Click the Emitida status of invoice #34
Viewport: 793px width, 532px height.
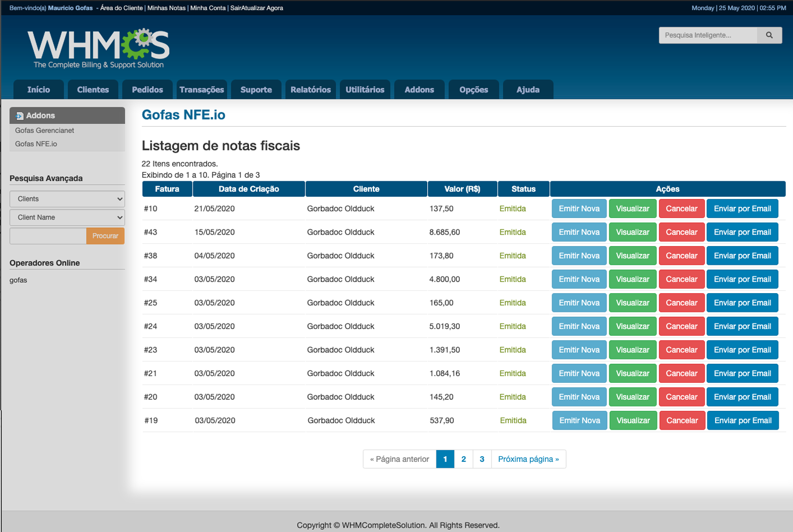512,279
